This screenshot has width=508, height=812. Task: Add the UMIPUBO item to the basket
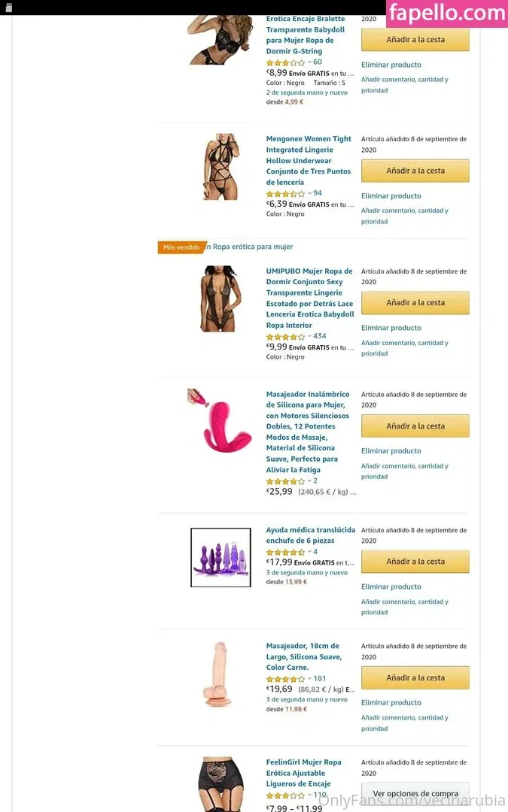coord(415,303)
